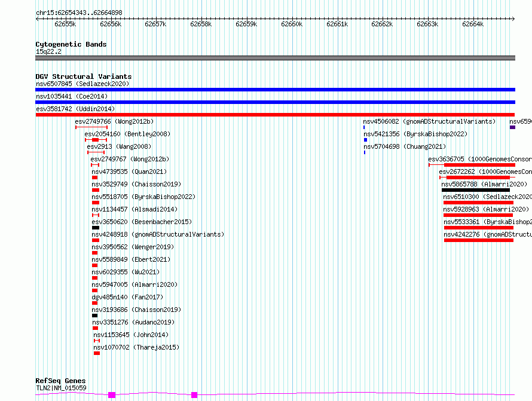Click the 62655k ruler tick label
532x401 pixels.
coord(65,24)
